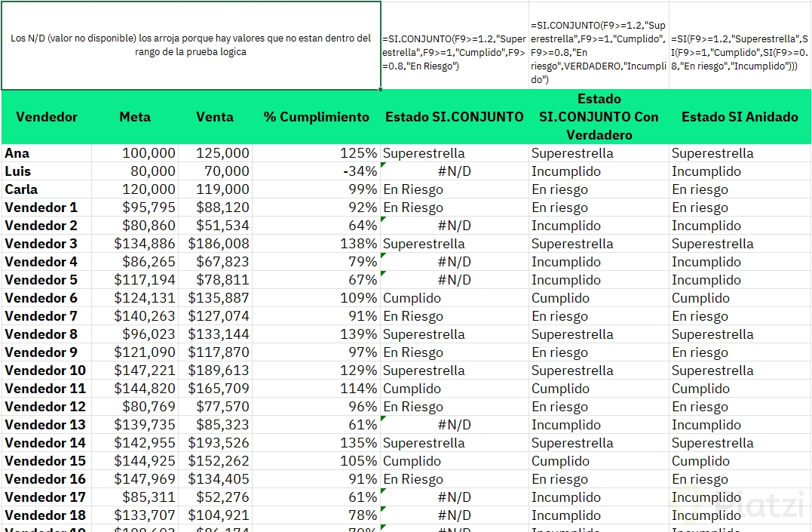Select the $78,811 Venta cell
Screen dimensions: 812x532
(215, 280)
